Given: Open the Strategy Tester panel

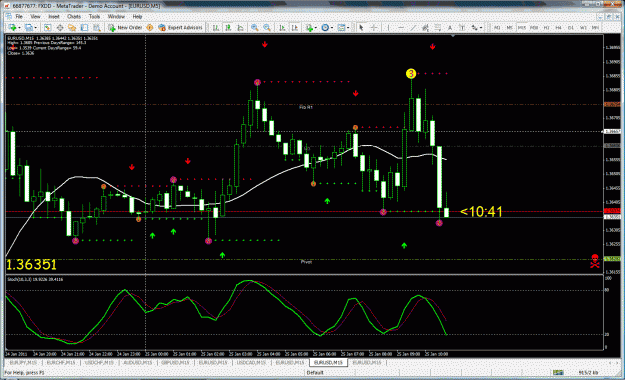Looking at the screenshot, I should (x=97, y=28).
